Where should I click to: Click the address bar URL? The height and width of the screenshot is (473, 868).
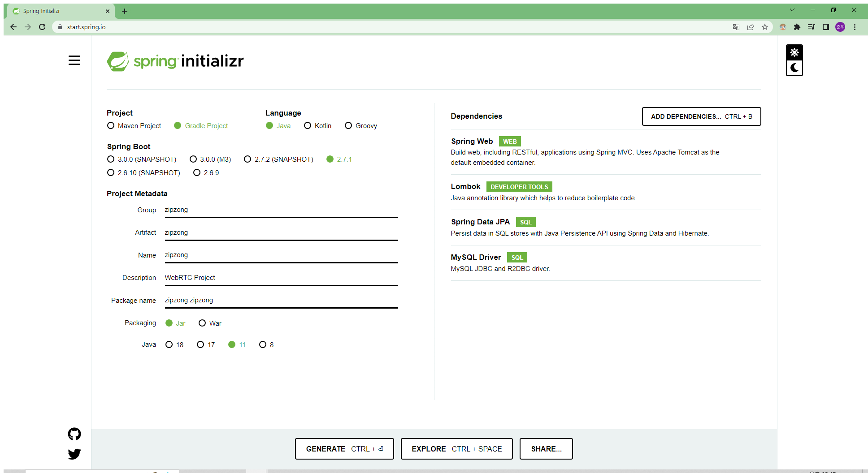(87, 27)
